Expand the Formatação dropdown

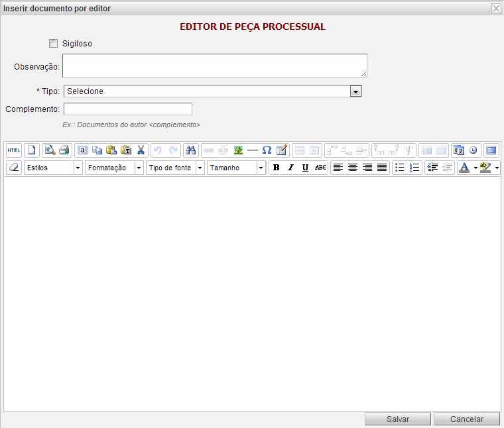[139, 168]
